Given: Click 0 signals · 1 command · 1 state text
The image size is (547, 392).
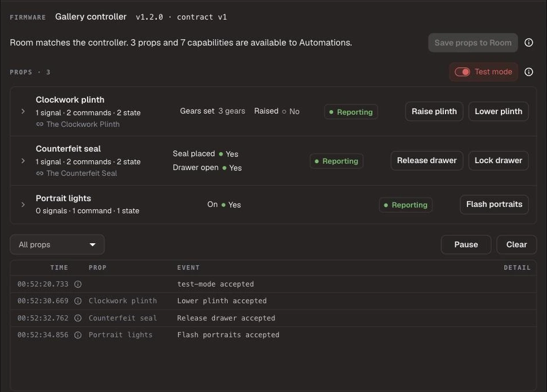Looking at the screenshot, I should pyautogui.click(x=87, y=211).
